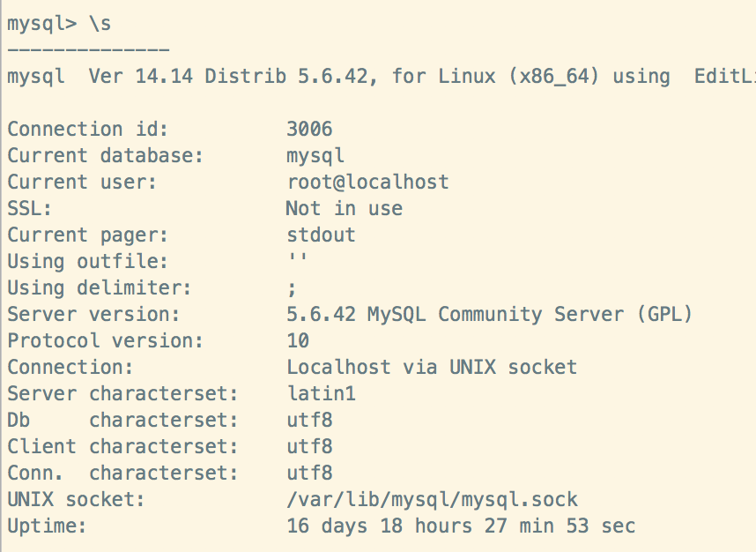Click the 'Using outfile:' label

click(87, 261)
